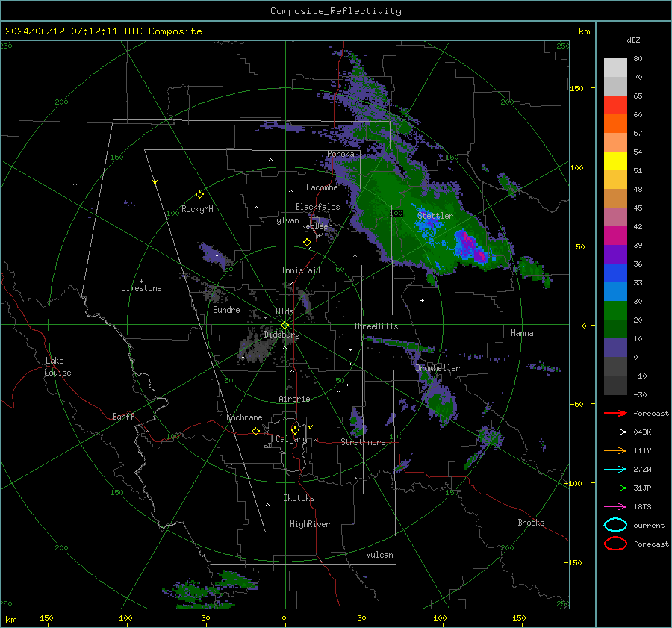Viewport: 672px width, 628px height.
Task: Click the yellow diamond marker above Calgary
Action: coord(295,430)
